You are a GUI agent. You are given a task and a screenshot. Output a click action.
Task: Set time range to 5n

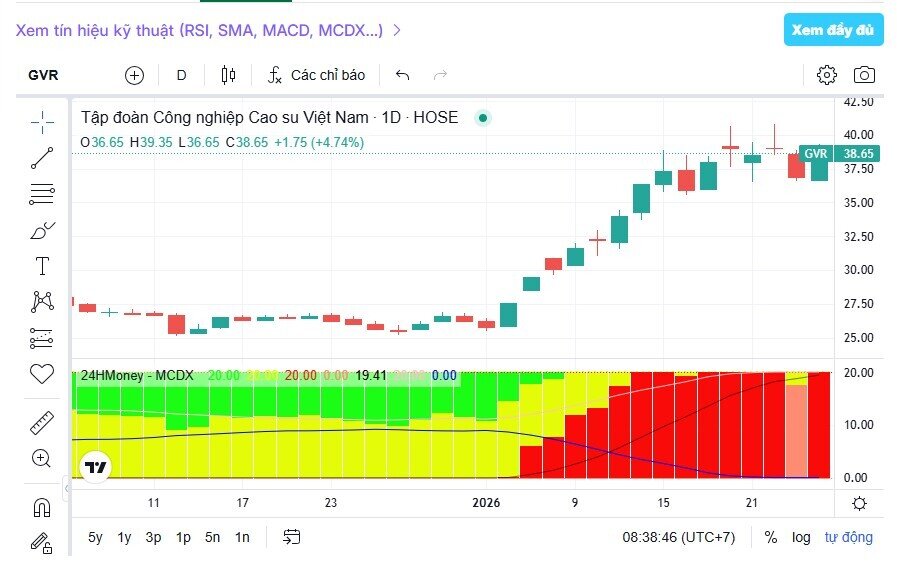coord(212,537)
